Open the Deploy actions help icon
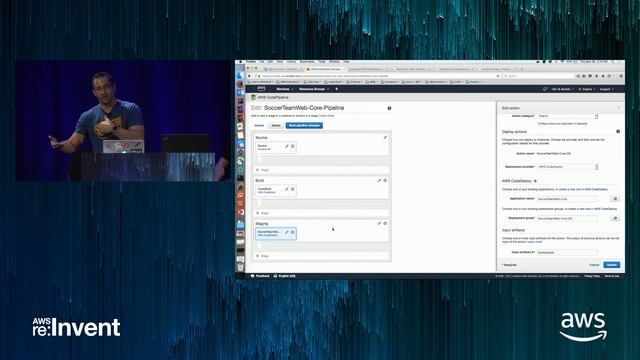The image size is (640, 360). click(x=618, y=131)
